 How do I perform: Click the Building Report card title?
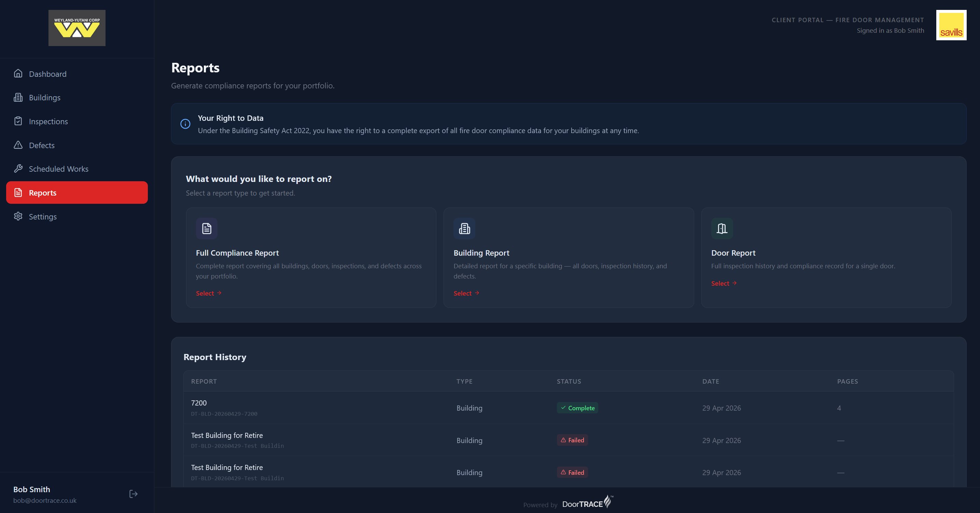[x=481, y=253]
